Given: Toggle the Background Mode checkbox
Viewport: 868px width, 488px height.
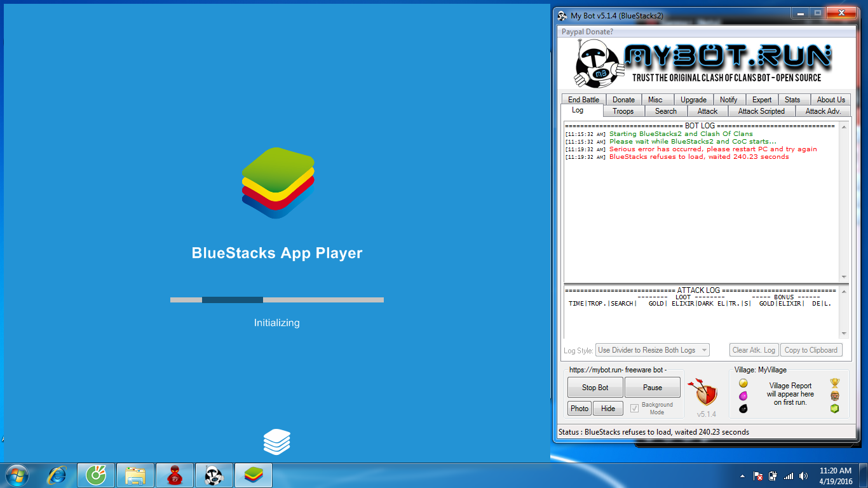Looking at the screenshot, I should (634, 409).
